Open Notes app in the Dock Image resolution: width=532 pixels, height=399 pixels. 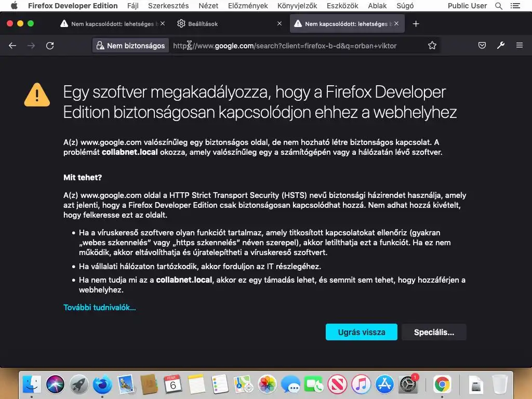point(196,384)
